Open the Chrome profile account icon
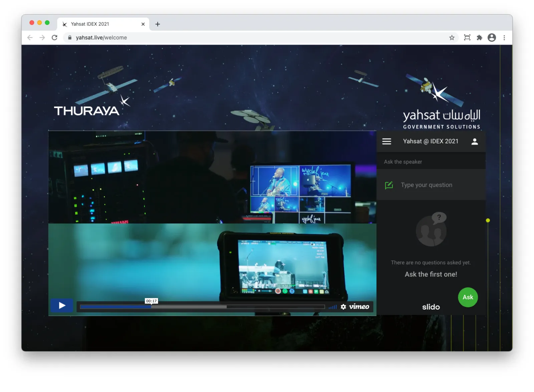This screenshot has width=534, height=392. (492, 38)
